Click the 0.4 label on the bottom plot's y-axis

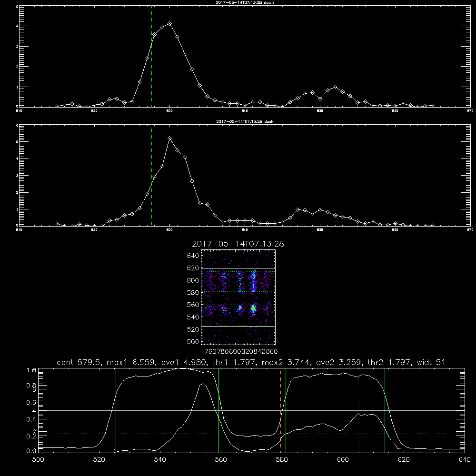tap(31, 419)
